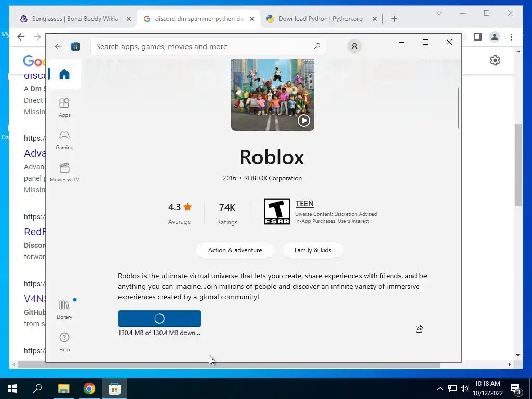Open Google search settings gear

[495, 60]
